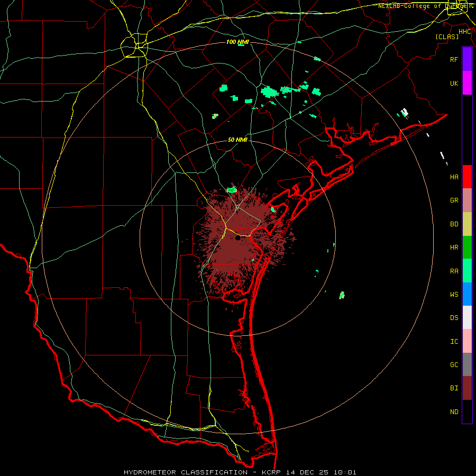Screen dimensions: 476x476
Task: Click the GC legend label
Action: tap(454, 365)
